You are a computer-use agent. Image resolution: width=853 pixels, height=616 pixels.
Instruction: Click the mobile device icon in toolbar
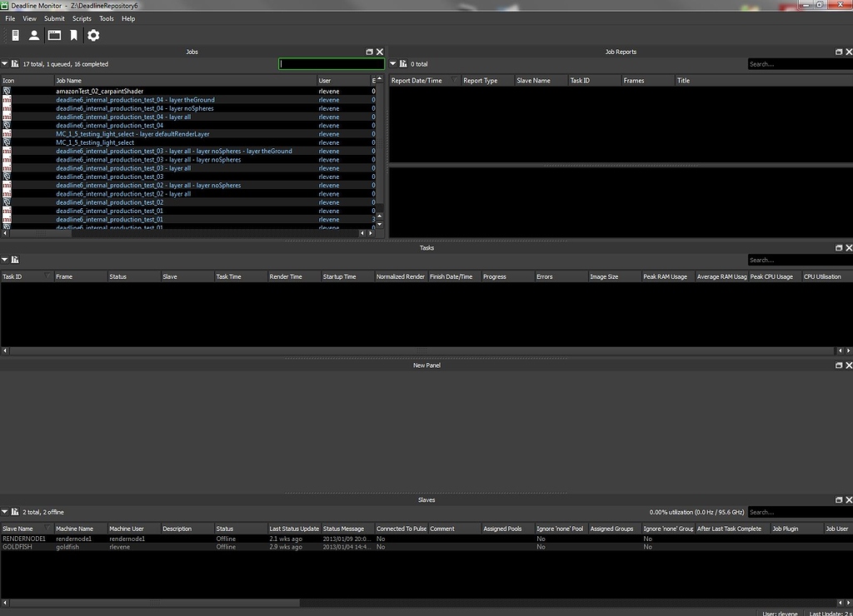(15, 35)
